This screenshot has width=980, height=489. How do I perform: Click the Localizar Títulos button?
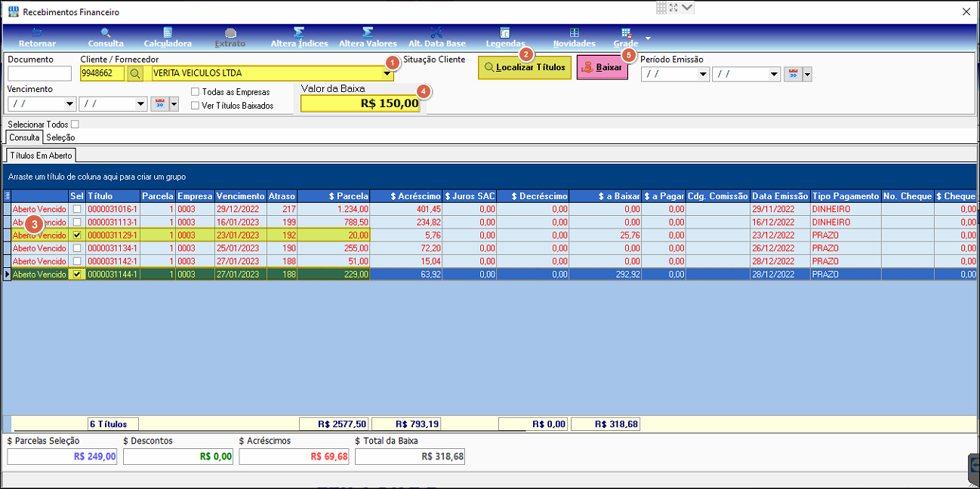[525, 67]
